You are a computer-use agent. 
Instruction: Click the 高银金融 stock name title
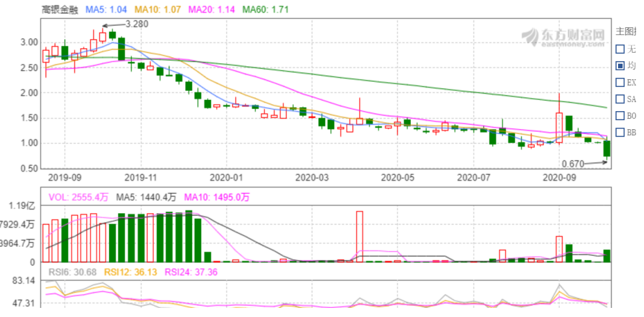[x=60, y=10]
